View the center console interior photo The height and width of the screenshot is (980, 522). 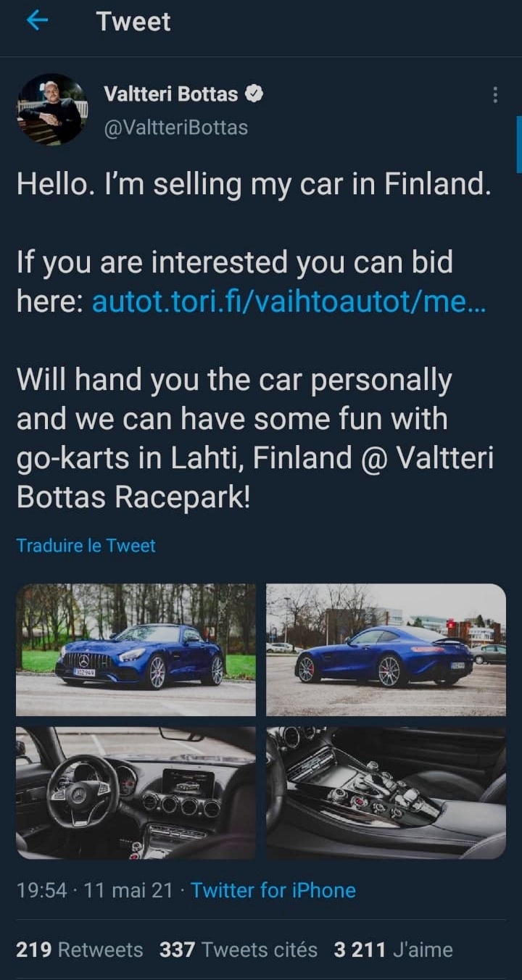[386, 792]
